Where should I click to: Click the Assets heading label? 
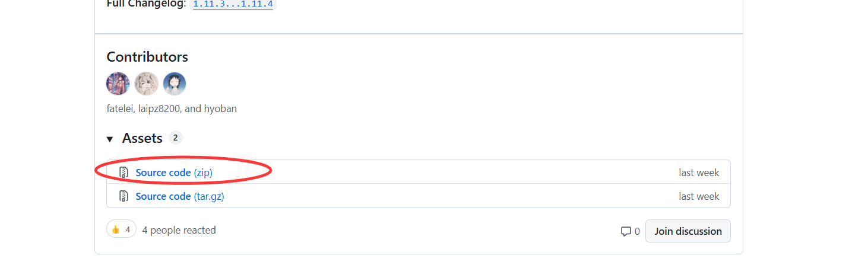(142, 138)
